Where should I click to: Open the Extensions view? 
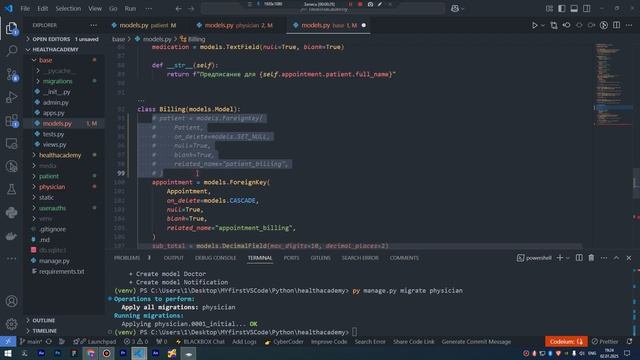tap(11, 120)
